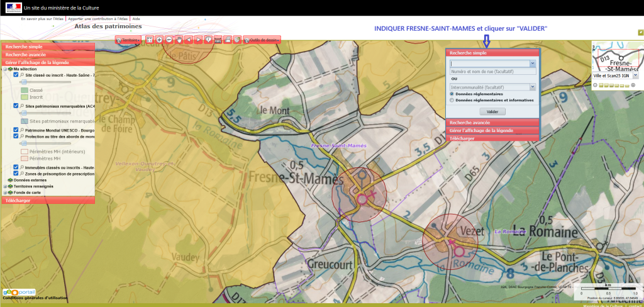Expand the Fonds de carte tree node
This screenshot has width=644, height=307.
coord(5,193)
